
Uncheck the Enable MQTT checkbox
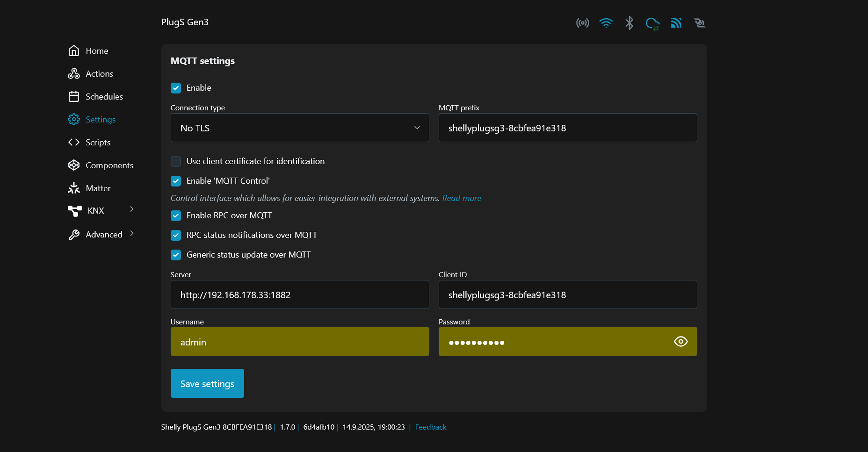point(176,88)
